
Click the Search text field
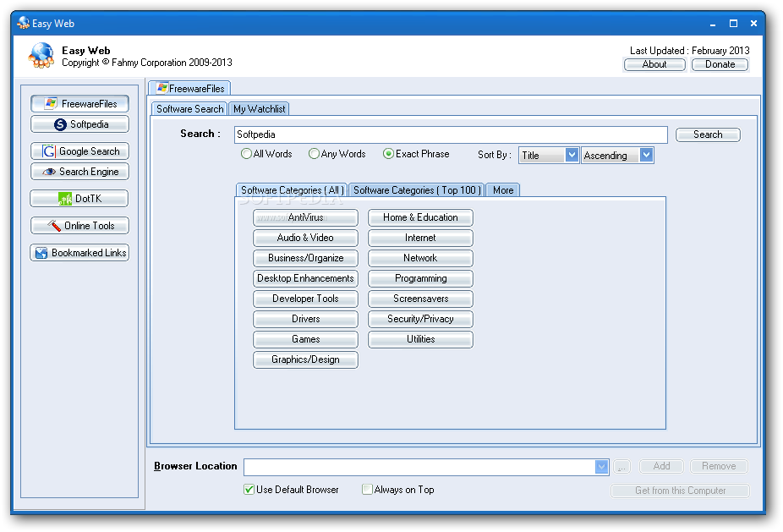click(x=451, y=134)
